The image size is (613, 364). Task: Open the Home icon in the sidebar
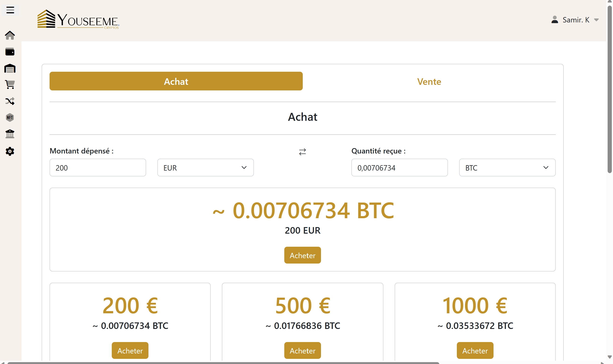[x=10, y=35]
